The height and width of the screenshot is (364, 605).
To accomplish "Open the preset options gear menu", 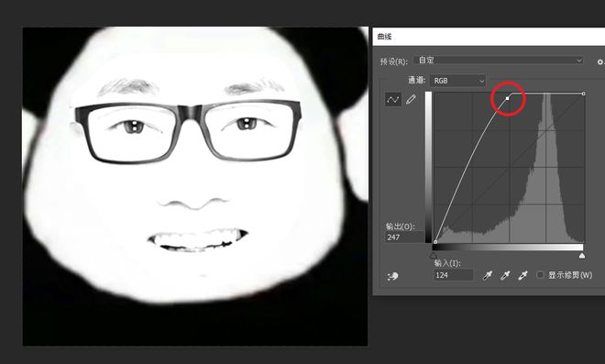I will coord(600,61).
